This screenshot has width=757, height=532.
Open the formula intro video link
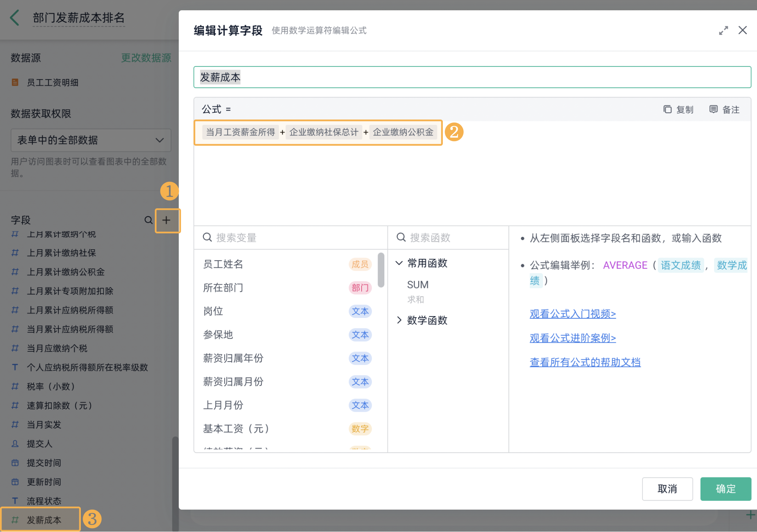pos(572,314)
